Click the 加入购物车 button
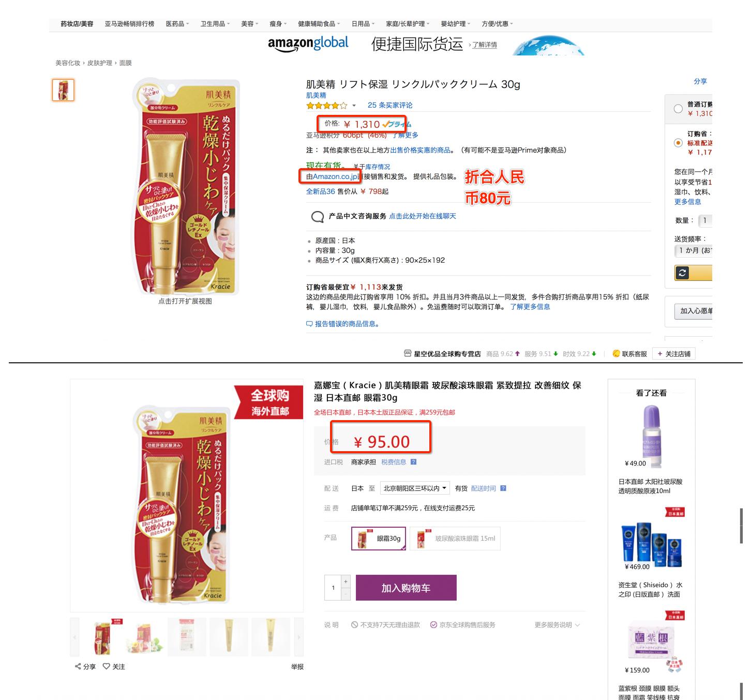This screenshot has height=700, width=750. tap(406, 588)
